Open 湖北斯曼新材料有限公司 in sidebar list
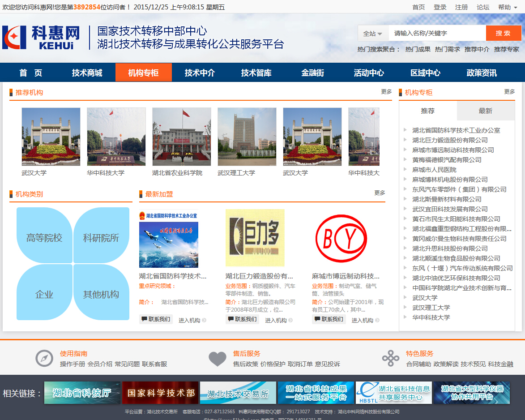Viewport: 525px width, 420px height. 447,199
